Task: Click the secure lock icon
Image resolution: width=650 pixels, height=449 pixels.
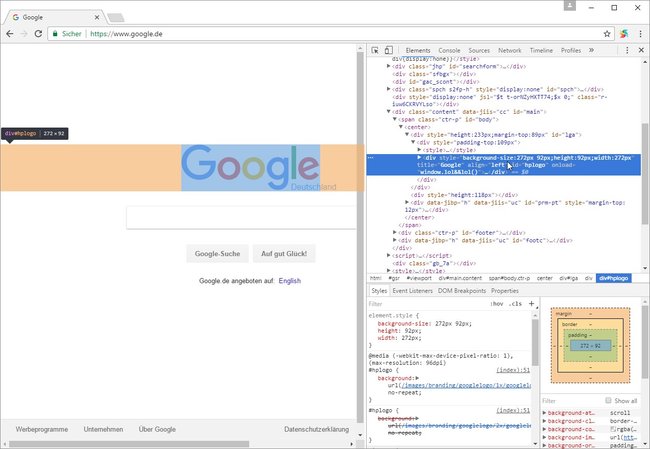Action: 55,34
